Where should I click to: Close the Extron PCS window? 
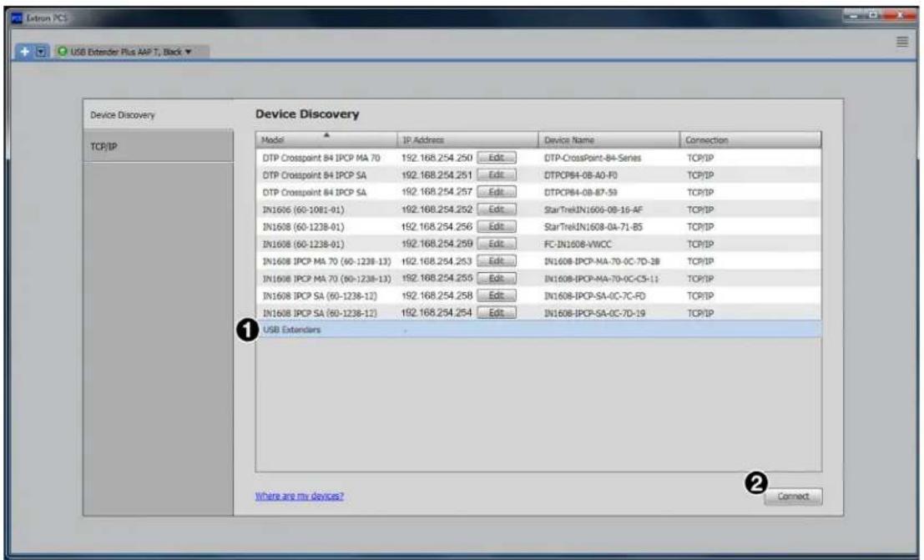point(900,15)
